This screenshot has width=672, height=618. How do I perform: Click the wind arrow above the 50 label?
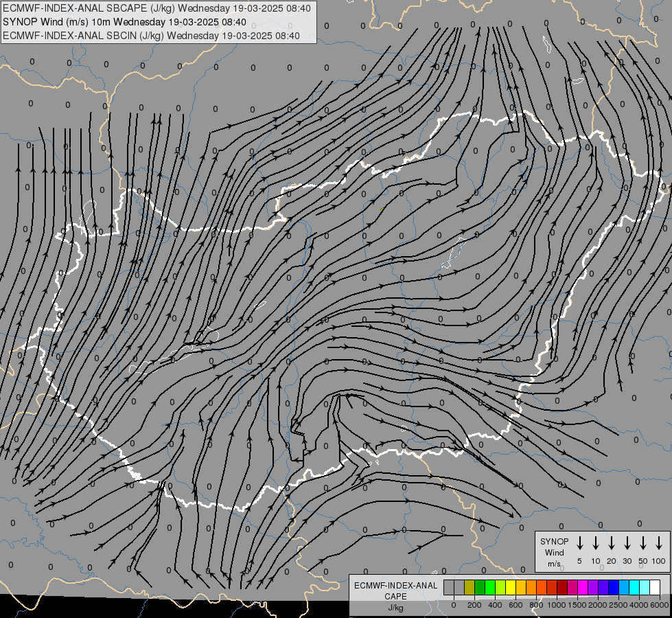[643, 543]
